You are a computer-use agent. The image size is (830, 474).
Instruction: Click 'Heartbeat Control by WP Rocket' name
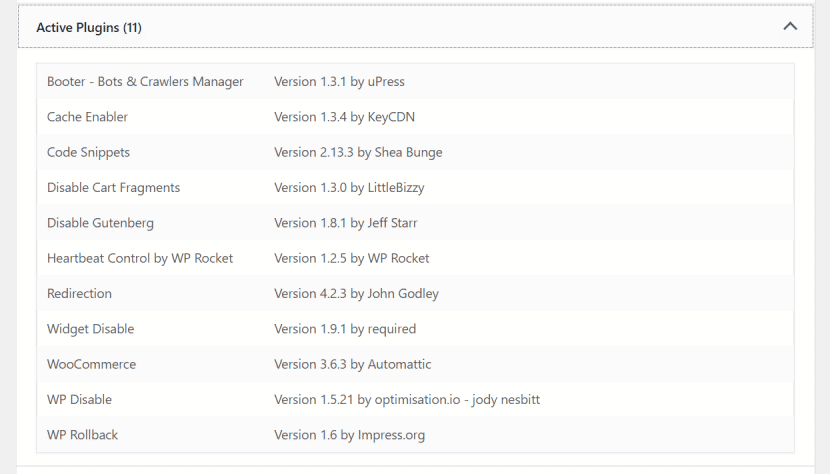click(140, 258)
